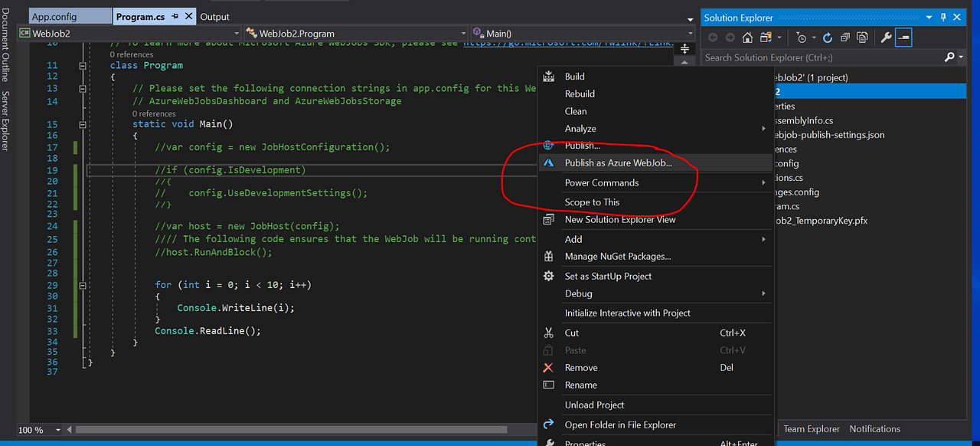Click the Show All Files icon

[x=862, y=37]
